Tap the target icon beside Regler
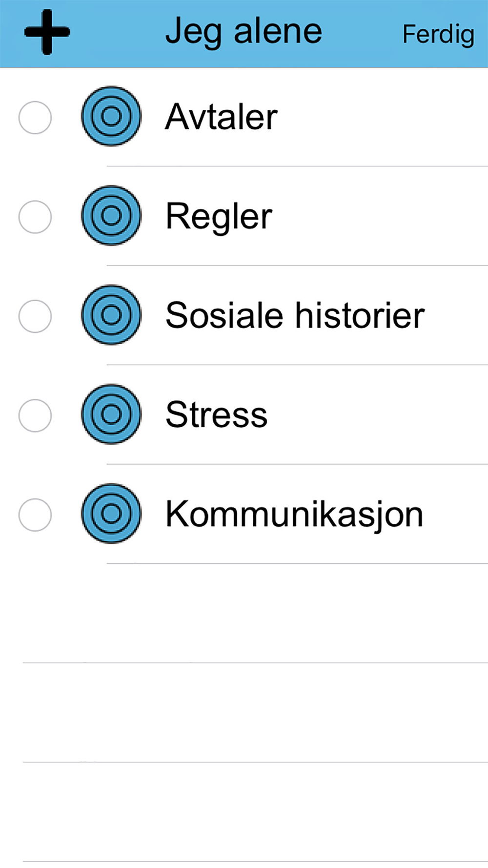Image resolution: width=488 pixels, height=868 pixels. [111, 215]
